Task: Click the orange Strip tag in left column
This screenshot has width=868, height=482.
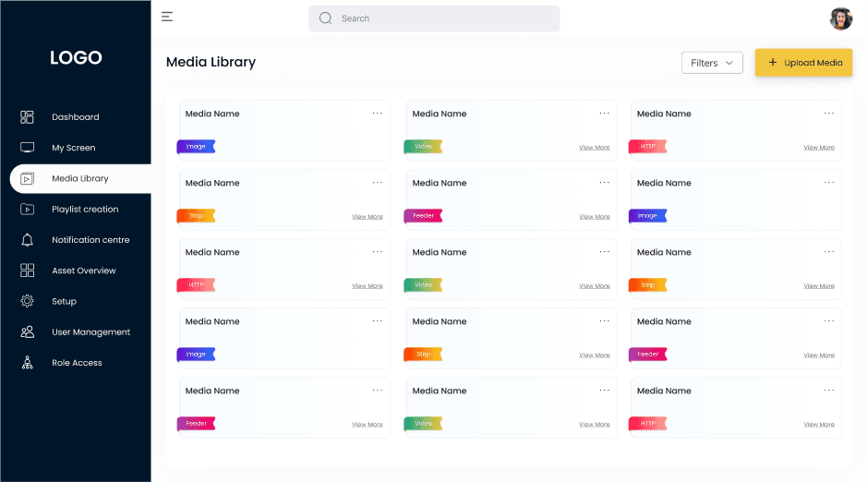Action: [x=196, y=216]
